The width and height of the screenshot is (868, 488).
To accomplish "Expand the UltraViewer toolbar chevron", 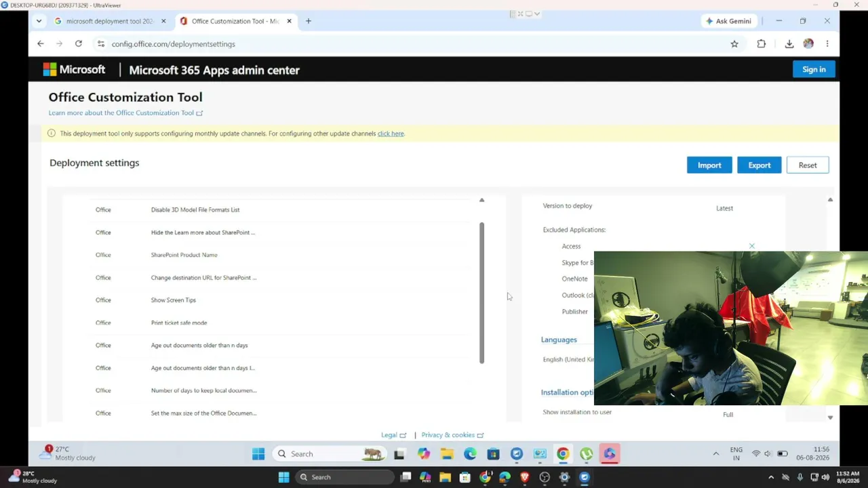I will (536, 14).
